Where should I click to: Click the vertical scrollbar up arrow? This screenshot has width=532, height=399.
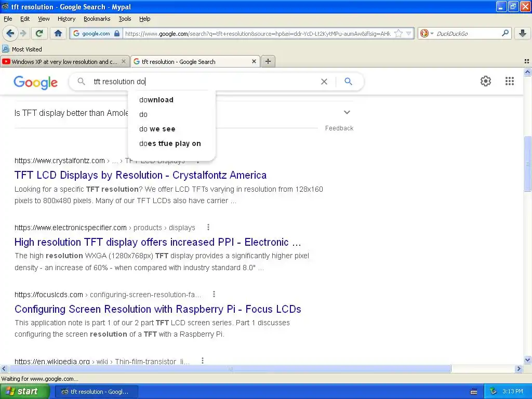coord(528,72)
